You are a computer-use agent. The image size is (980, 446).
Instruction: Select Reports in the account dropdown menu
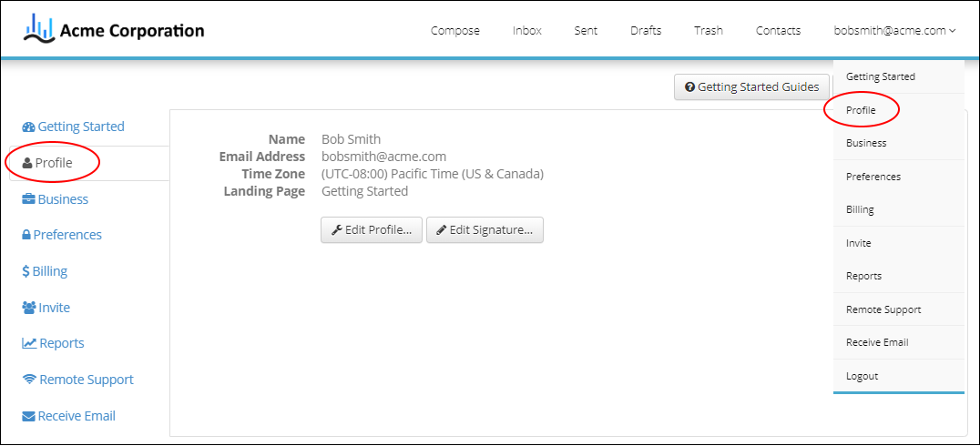tap(899, 276)
